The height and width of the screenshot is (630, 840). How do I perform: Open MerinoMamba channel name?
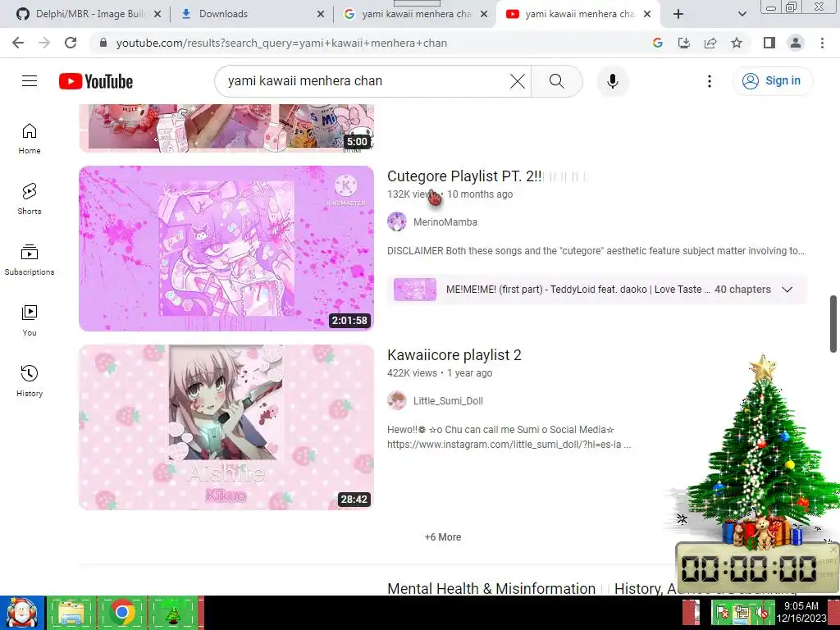coord(445,221)
